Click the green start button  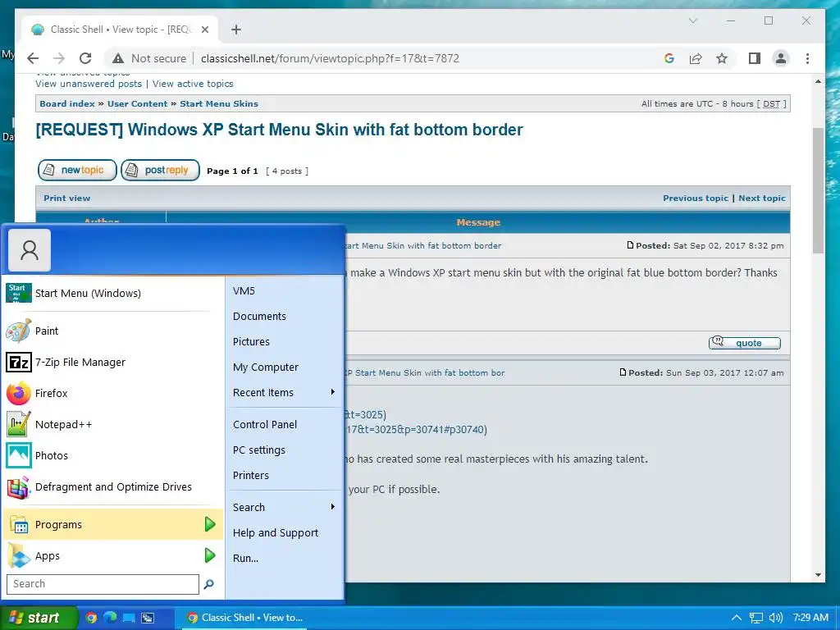39,618
